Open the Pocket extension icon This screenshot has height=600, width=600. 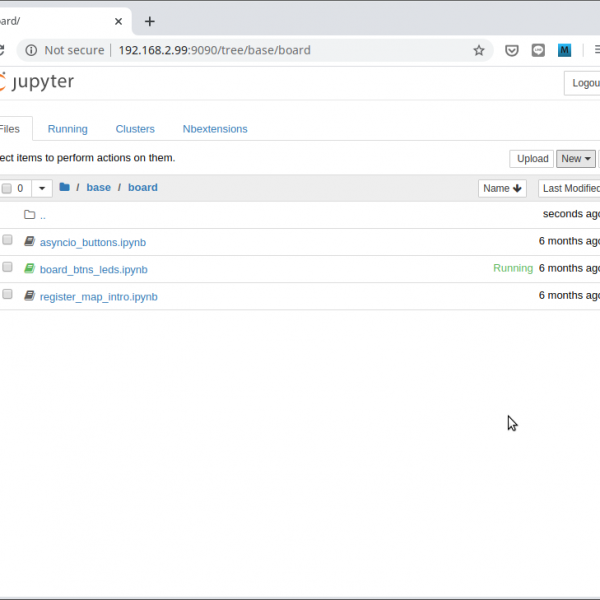coord(512,50)
